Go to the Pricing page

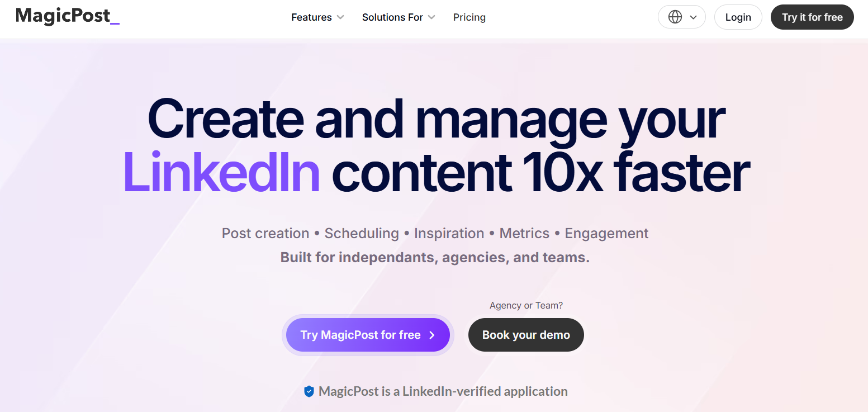pos(469,17)
